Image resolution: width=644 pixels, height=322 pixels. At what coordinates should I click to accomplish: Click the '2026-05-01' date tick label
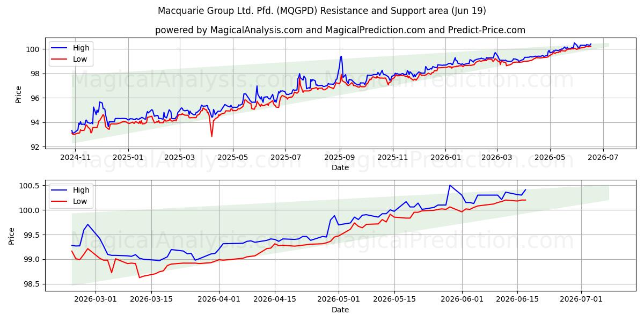click(339, 299)
